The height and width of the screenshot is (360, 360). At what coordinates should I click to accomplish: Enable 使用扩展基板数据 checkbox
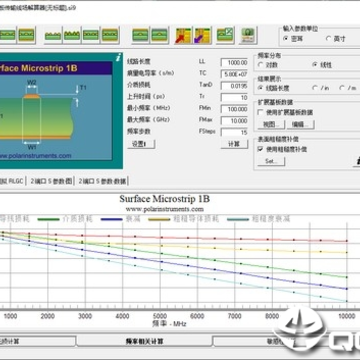(x=286, y=113)
